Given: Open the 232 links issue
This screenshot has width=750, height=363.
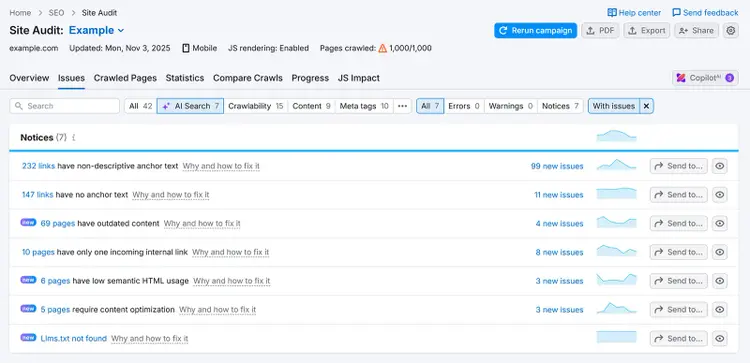Looking at the screenshot, I should [x=38, y=166].
